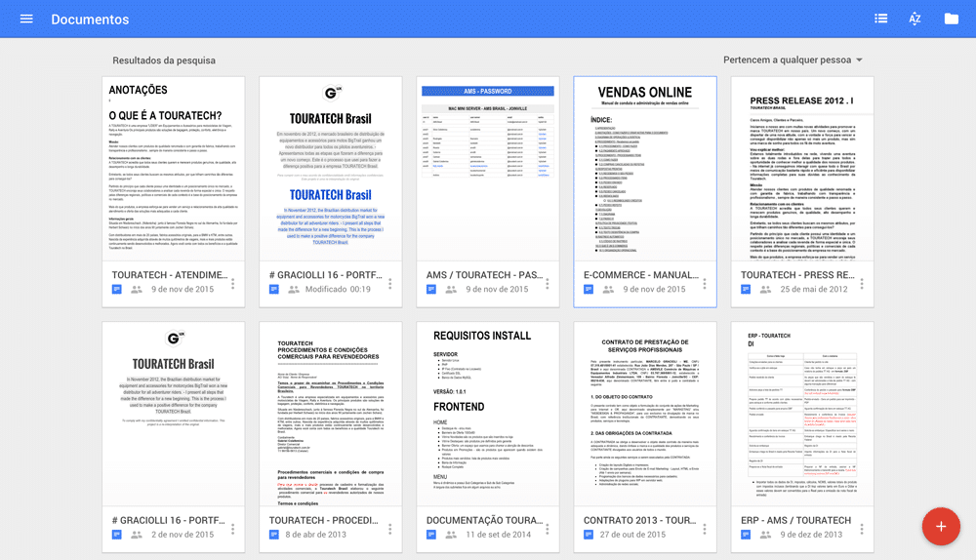Click the '27 de out de 2015' date
The width and height of the screenshot is (976, 560).
[x=632, y=535]
